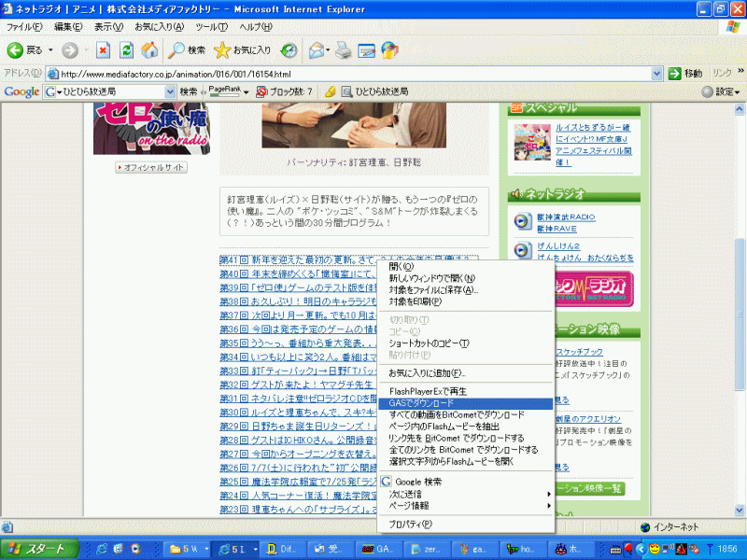This screenshot has width=747, height=560.
Task: Expand the 次に送信 submenu
Action: click(466, 494)
